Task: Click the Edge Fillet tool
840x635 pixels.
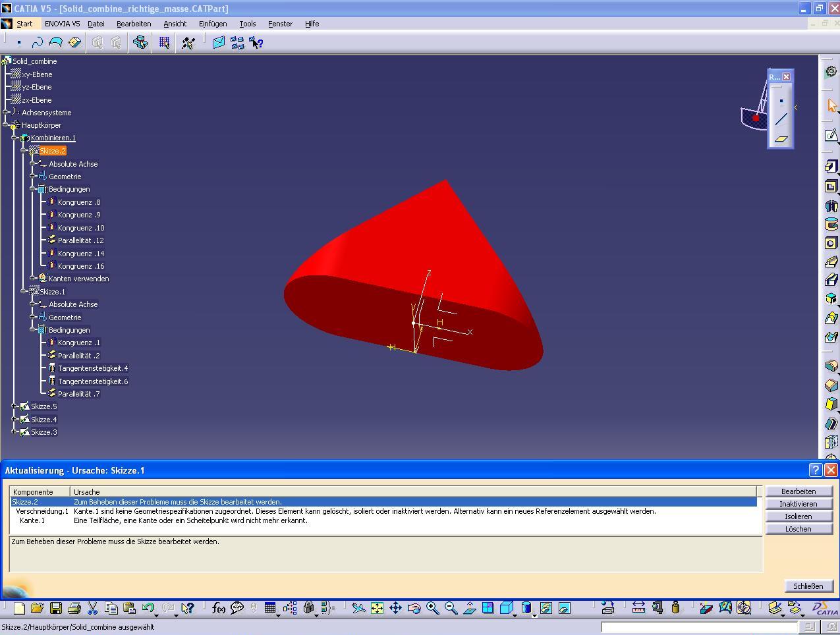Action: 831,366
